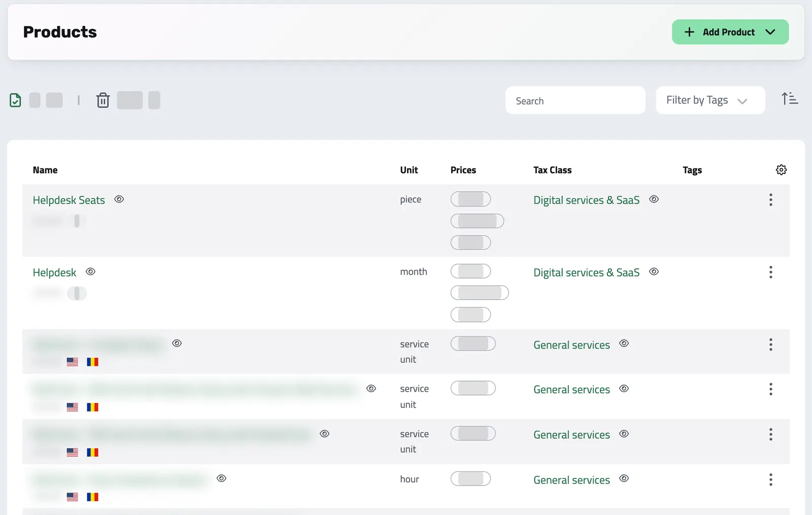The width and height of the screenshot is (812, 515).
Task: Open the sort order icon
Action: [790, 98]
